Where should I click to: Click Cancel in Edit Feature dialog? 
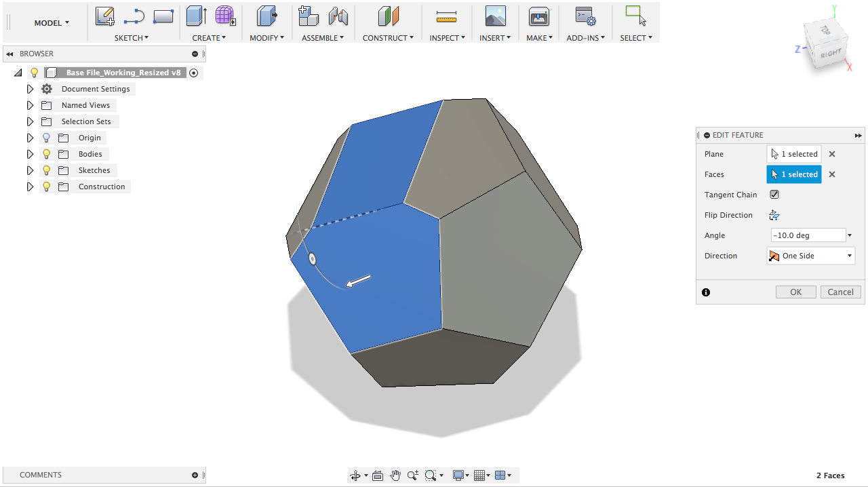(x=841, y=292)
